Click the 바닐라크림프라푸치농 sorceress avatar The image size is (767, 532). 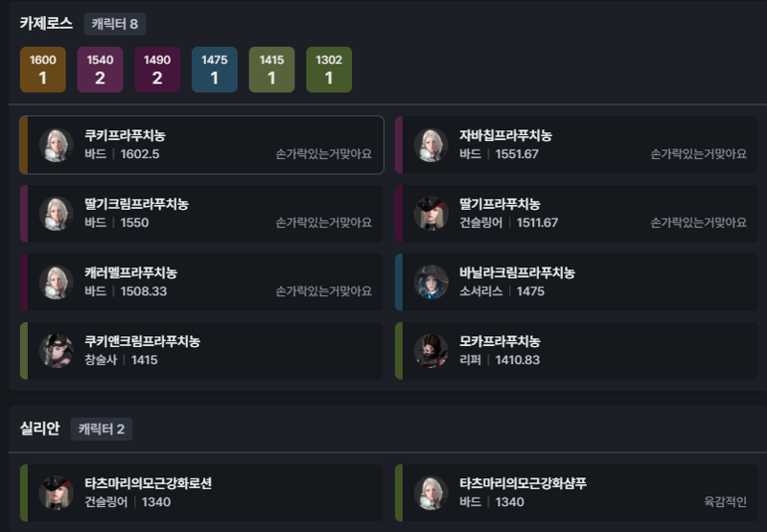[x=430, y=282]
